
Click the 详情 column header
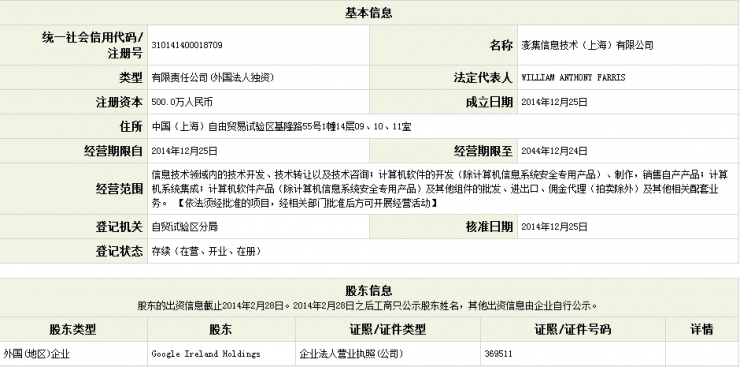[702, 329]
